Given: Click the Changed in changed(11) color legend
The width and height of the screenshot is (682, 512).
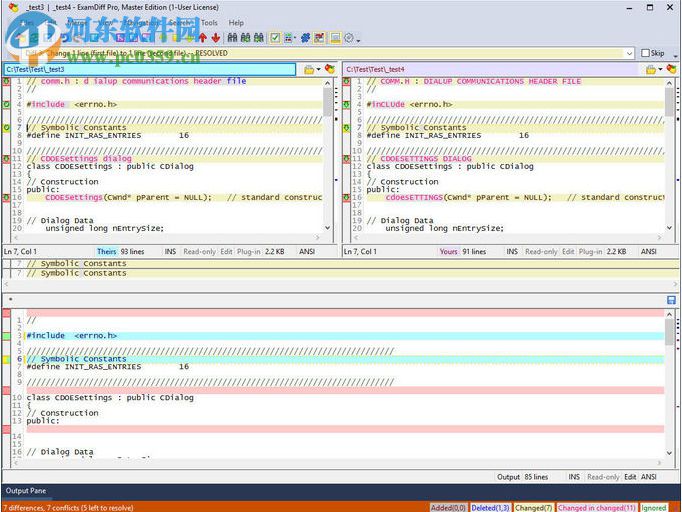Looking at the screenshot, I should [596, 508].
